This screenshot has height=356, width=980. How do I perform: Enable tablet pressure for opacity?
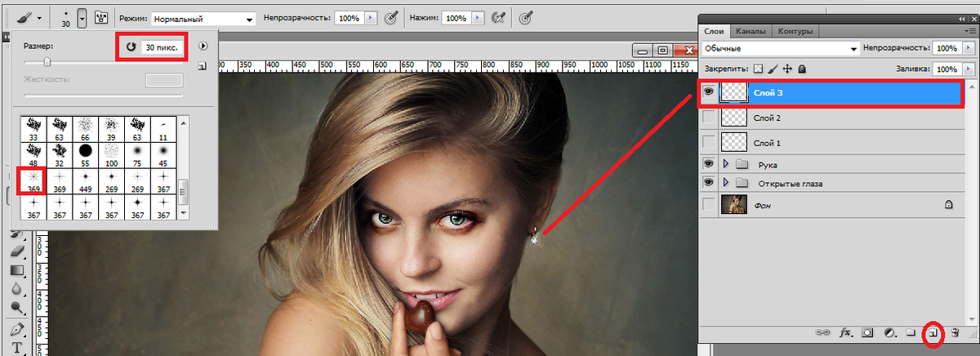click(393, 17)
